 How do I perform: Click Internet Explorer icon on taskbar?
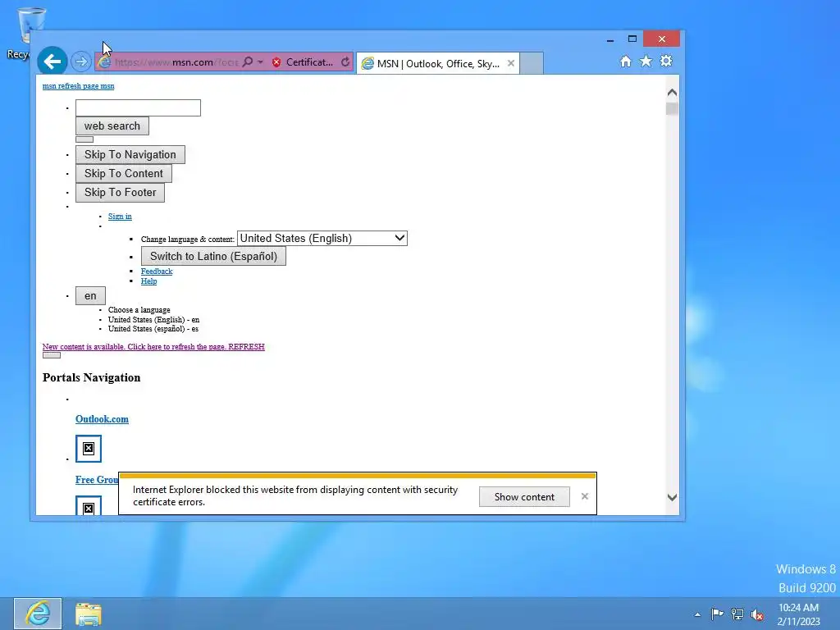[38, 614]
